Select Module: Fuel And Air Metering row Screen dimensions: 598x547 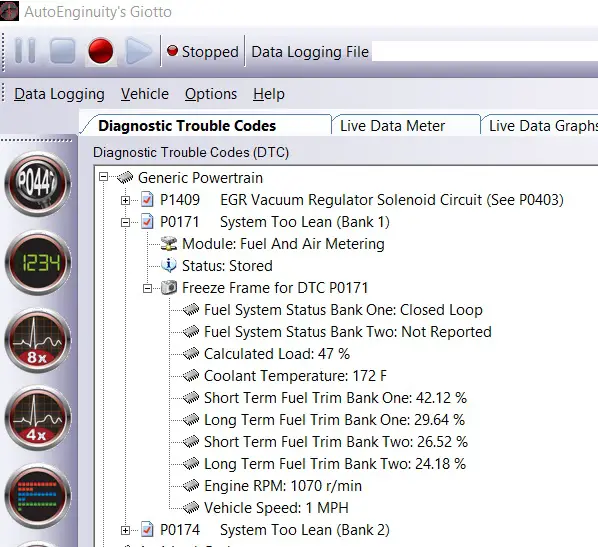coord(283,244)
